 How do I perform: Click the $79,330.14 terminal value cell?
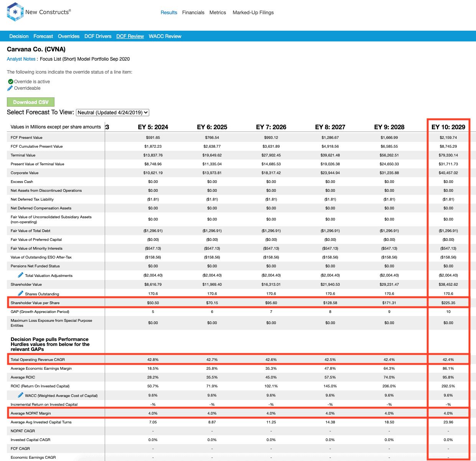[x=448, y=155]
